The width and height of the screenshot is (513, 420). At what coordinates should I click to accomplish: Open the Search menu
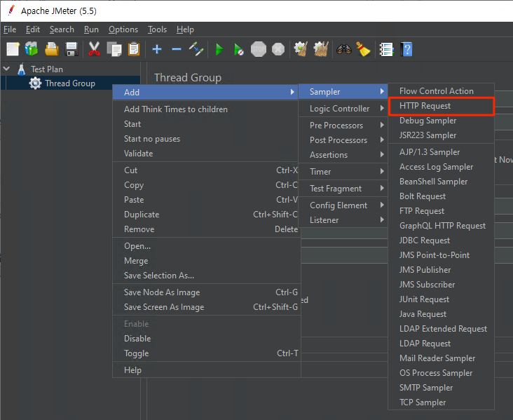coord(62,29)
